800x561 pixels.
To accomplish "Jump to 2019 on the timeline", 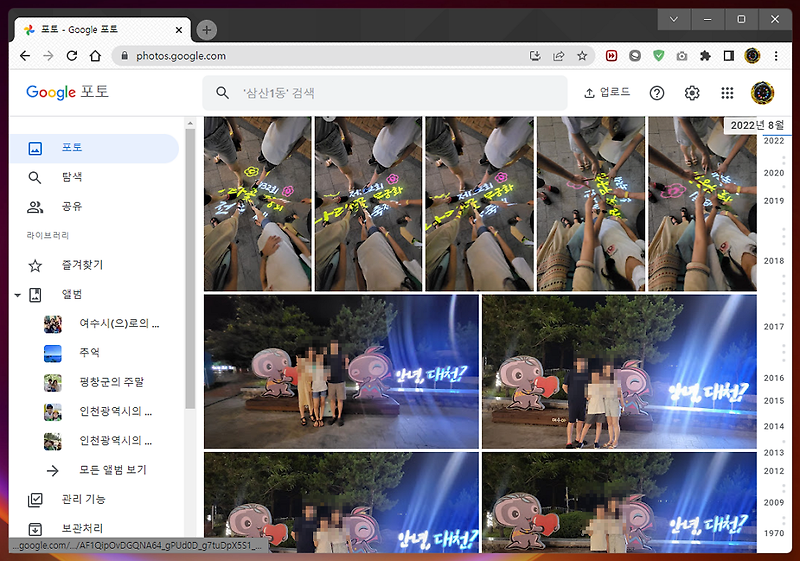I will 773,201.
